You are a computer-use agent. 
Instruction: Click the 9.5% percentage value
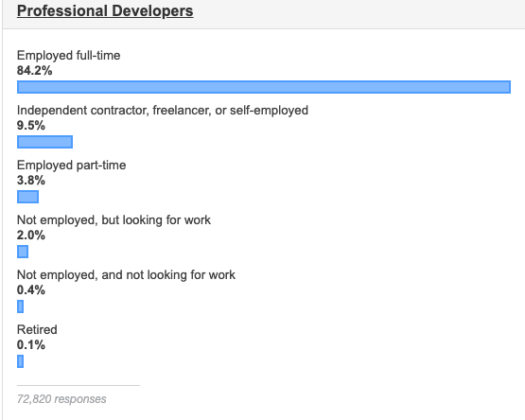31,126
